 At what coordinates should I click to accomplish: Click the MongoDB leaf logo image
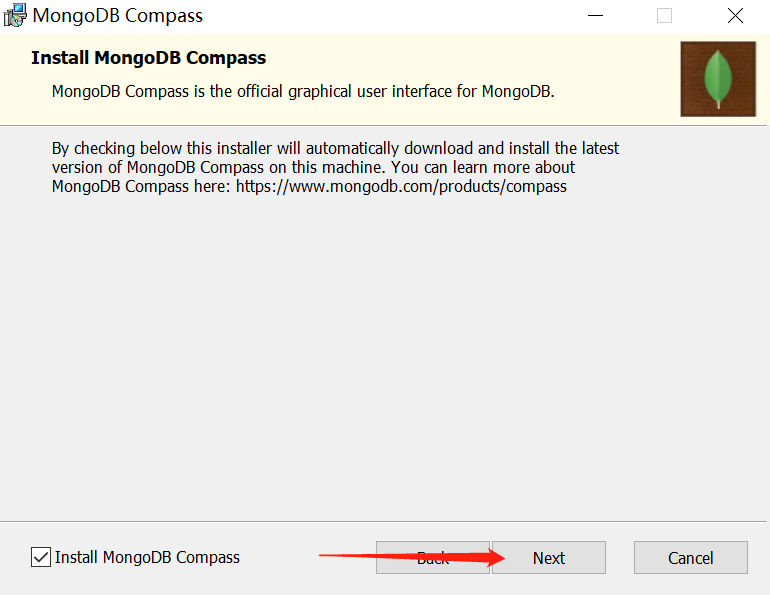[718, 79]
